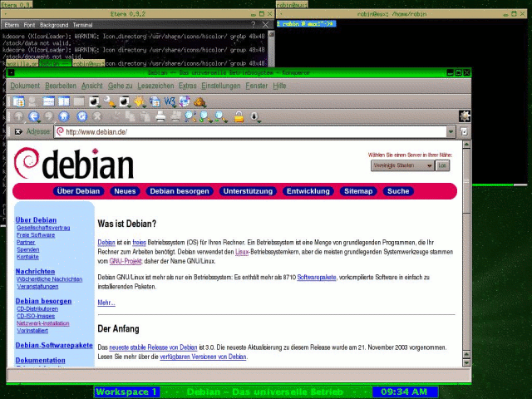Click the 'Workspace 1' label in the bottom toolbar
Viewport: 532px width, 399px height.
coord(126,392)
